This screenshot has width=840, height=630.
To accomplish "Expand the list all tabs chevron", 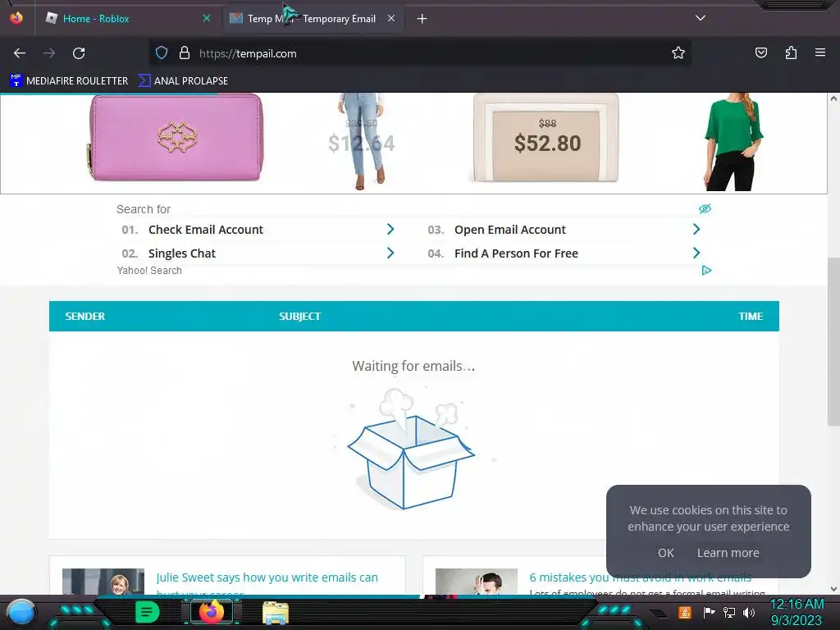I will pyautogui.click(x=701, y=18).
